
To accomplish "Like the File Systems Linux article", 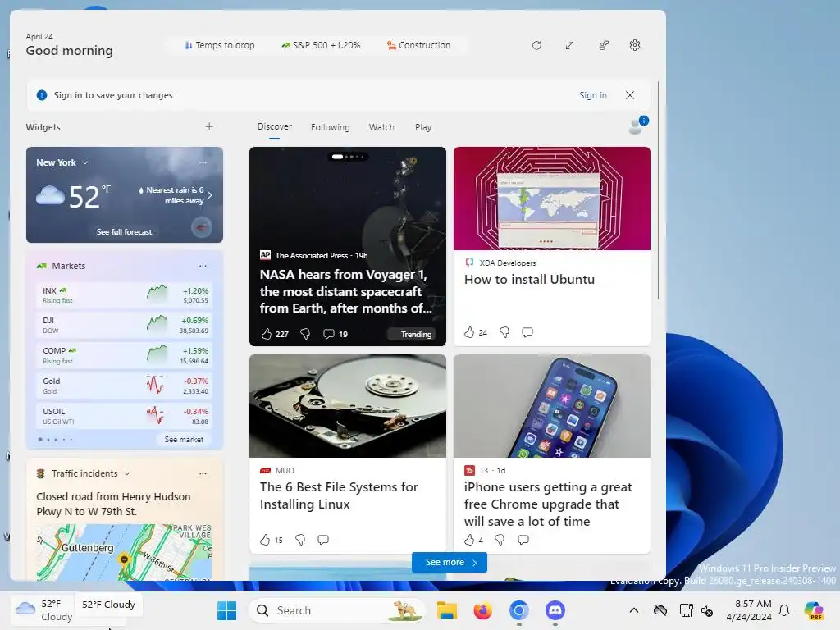I will (265, 540).
